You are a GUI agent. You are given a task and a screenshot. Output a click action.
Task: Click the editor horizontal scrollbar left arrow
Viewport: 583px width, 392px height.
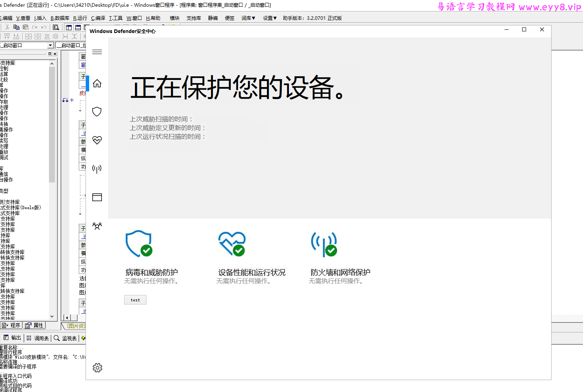pyautogui.click(x=67, y=318)
